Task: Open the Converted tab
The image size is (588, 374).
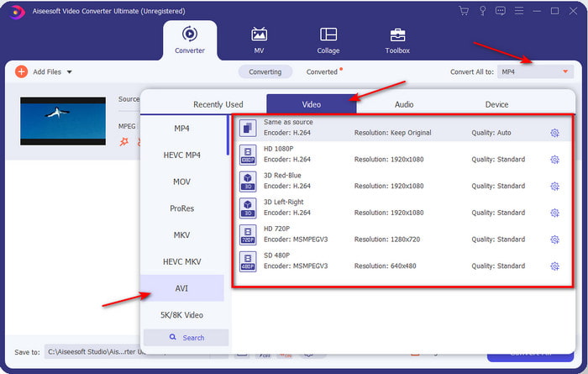Action: coord(323,71)
